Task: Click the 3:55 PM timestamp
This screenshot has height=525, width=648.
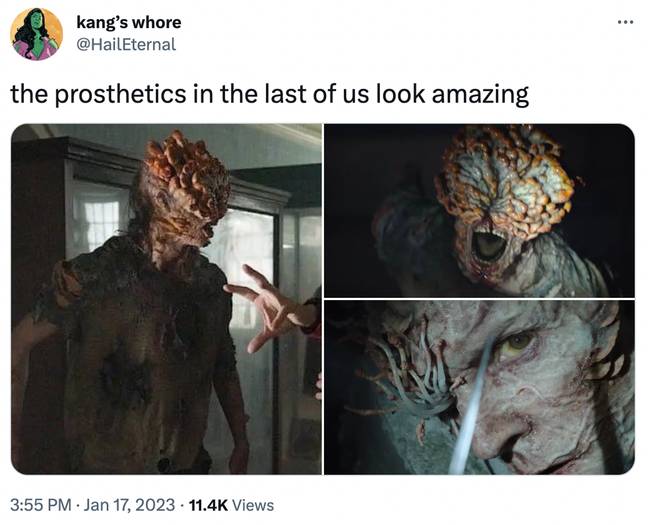Action: pos(40,505)
